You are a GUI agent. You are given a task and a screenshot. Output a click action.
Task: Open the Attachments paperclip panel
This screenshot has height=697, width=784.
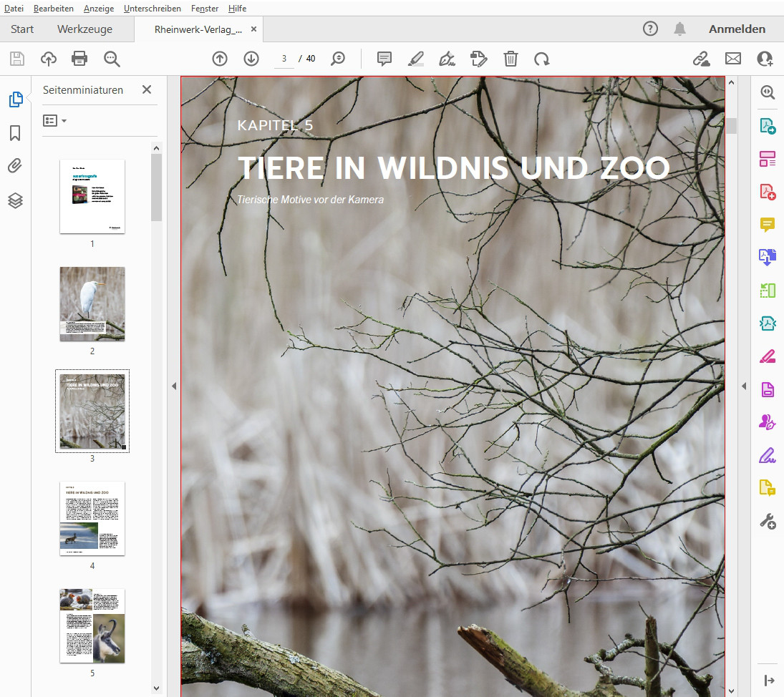(x=15, y=167)
